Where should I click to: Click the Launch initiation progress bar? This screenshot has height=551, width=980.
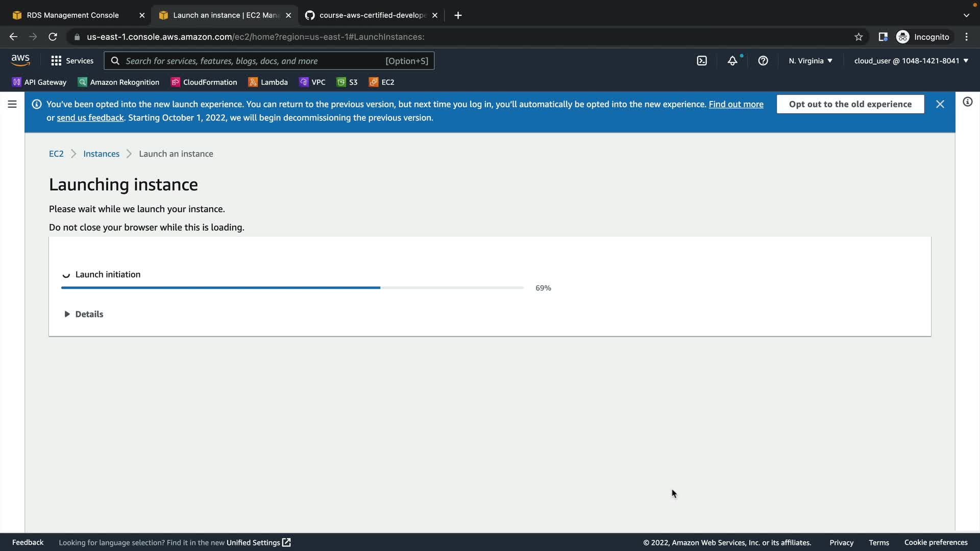[x=292, y=288]
